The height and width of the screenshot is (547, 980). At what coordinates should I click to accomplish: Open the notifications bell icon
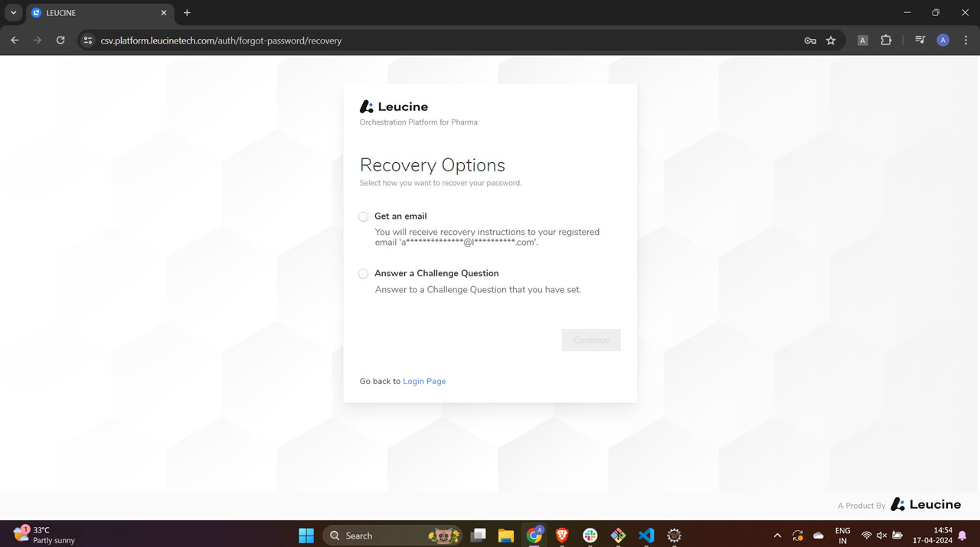pyautogui.click(x=962, y=536)
